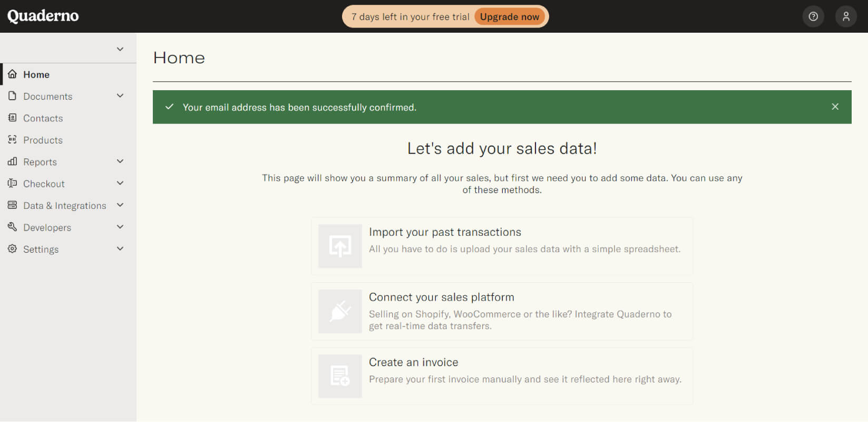Click the plug icon for sales platform
The image size is (868, 422).
(340, 311)
